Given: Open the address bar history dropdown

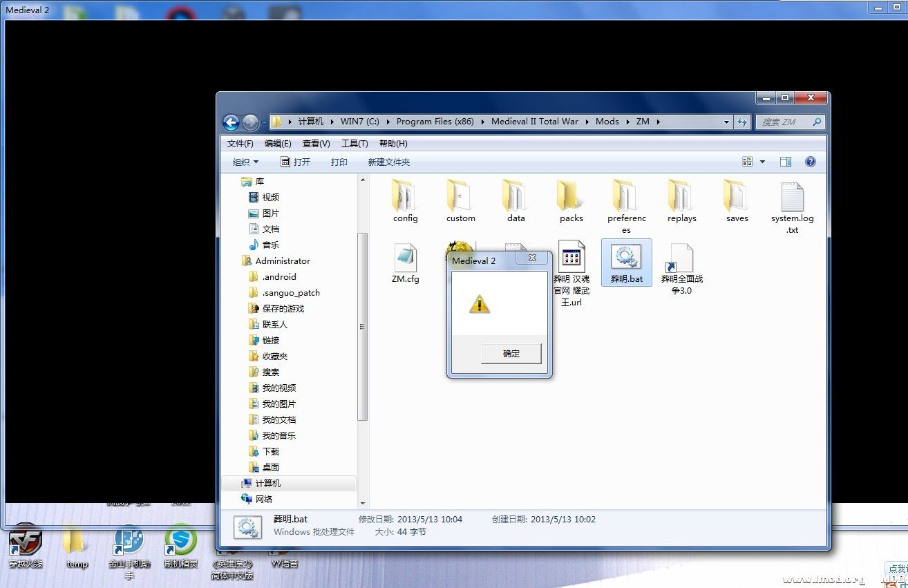Looking at the screenshot, I should (726, 122).
